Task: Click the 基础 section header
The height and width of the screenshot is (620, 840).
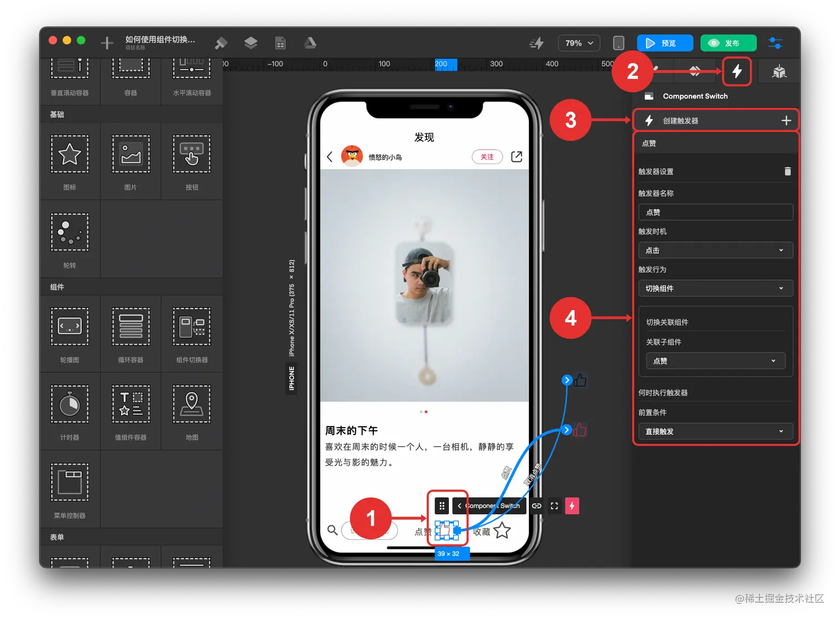Action: (x=132, y=114)
